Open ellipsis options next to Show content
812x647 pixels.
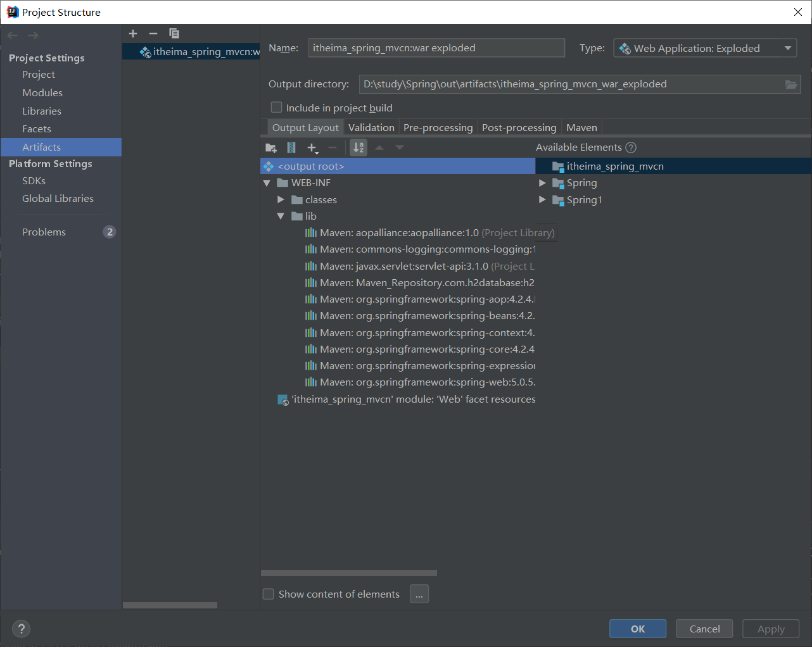click(x=419, y=594)
